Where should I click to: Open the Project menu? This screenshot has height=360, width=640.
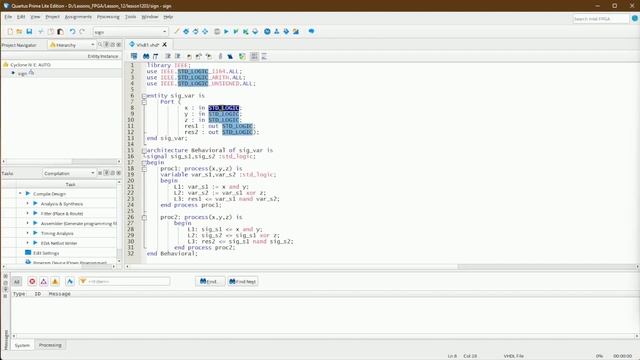pyautogui.click(x=52, y=17)
